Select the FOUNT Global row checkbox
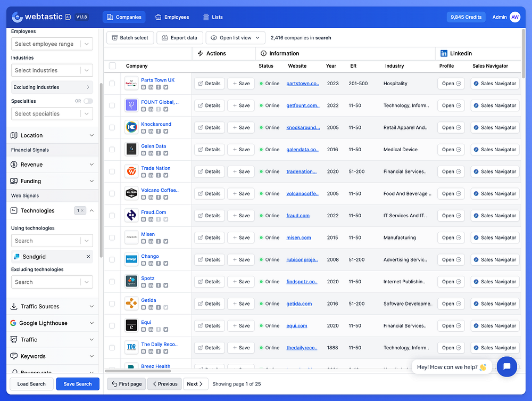Screen dimensions: 532x401 point(112,105)
